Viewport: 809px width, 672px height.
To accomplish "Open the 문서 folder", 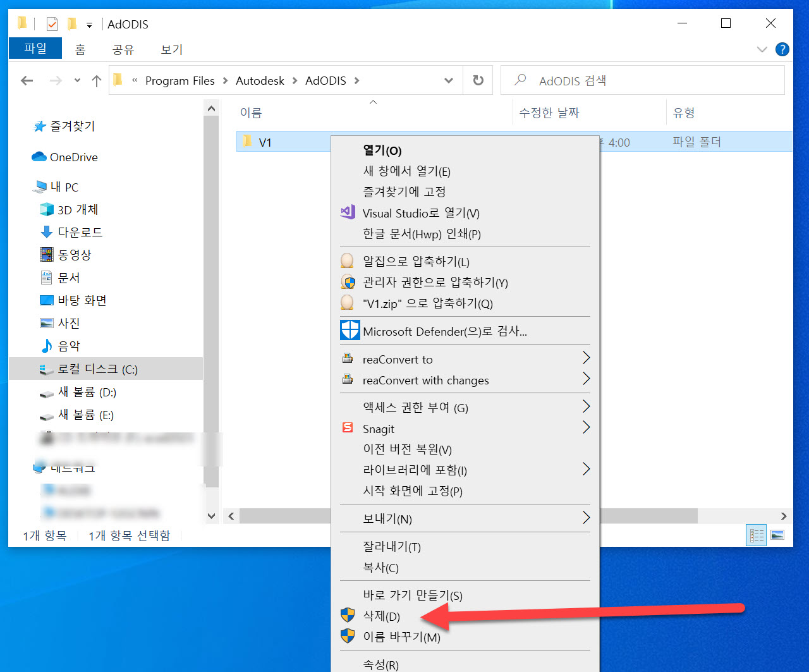I will pyautogui.click(x=61, y=278).
